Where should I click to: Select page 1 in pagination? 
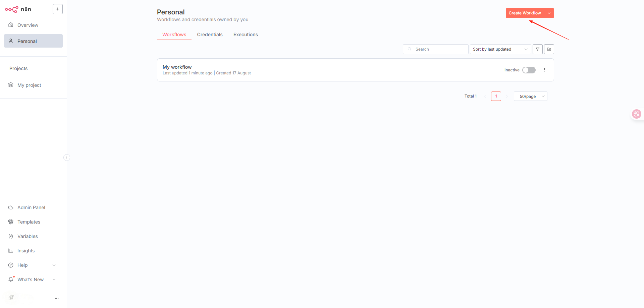click(496, 96)
